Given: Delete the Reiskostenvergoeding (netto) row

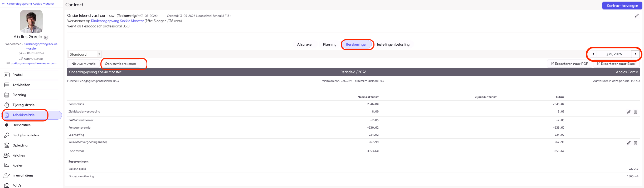Looking at the screenshot, I should point(635,143).
